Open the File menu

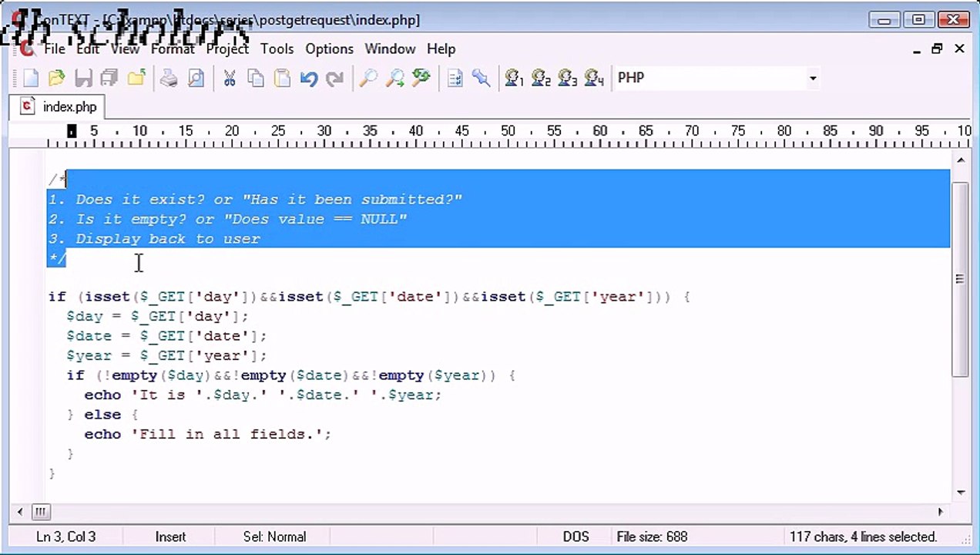54,49
